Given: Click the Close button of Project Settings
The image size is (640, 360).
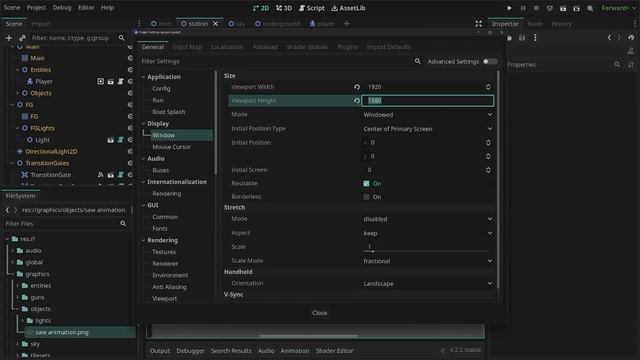Looking at the screenshot, I should (x=320, y=313).
